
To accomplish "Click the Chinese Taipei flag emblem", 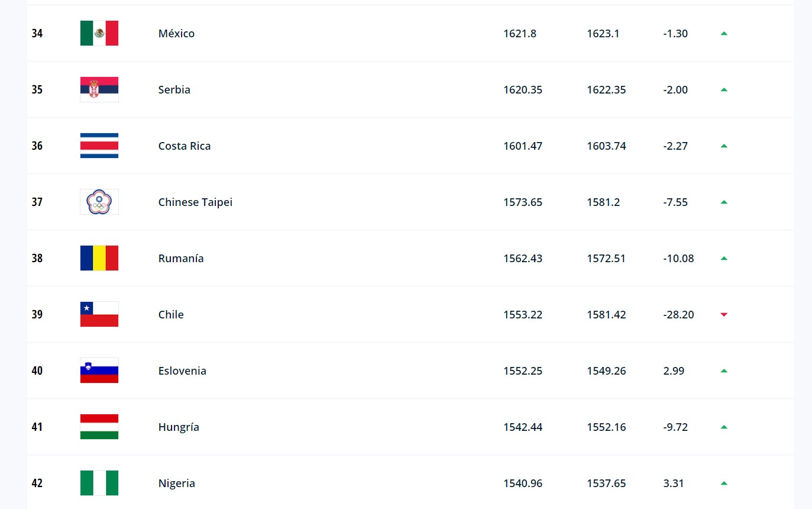I will [99, 202].
